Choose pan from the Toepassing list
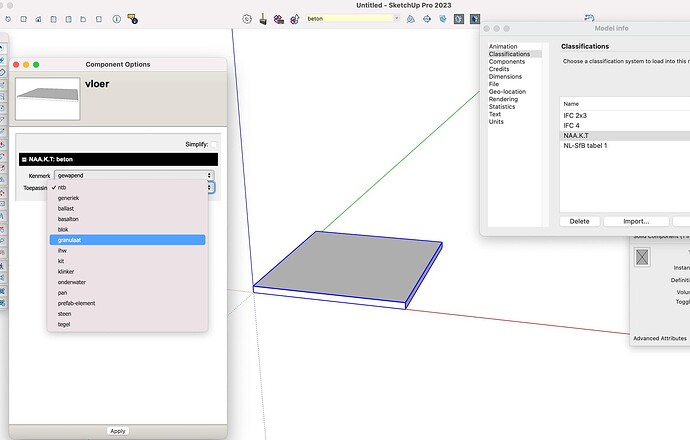Image resolution: width=690 pixels, height=440 pixels. [x=127, y=293]
